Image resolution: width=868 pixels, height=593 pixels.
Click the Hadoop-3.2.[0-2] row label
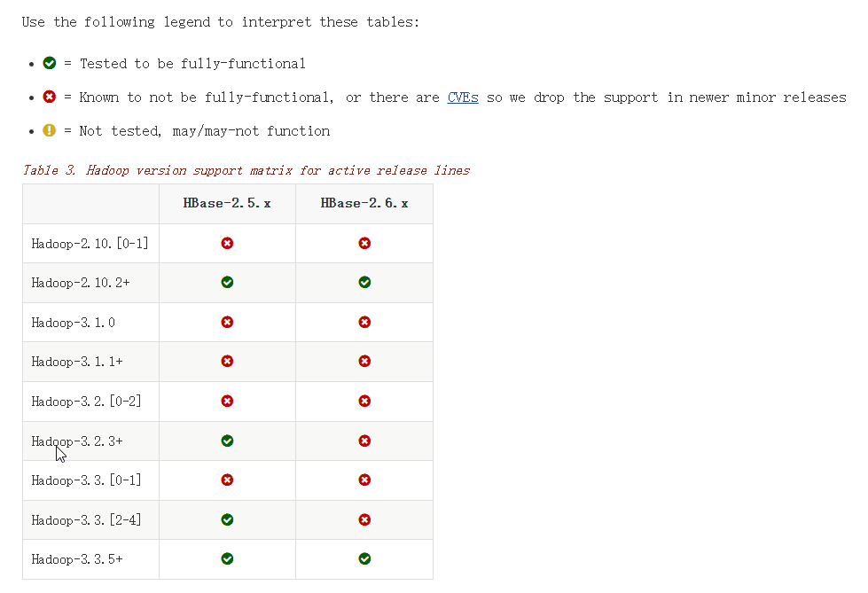[x=86, y=402]
